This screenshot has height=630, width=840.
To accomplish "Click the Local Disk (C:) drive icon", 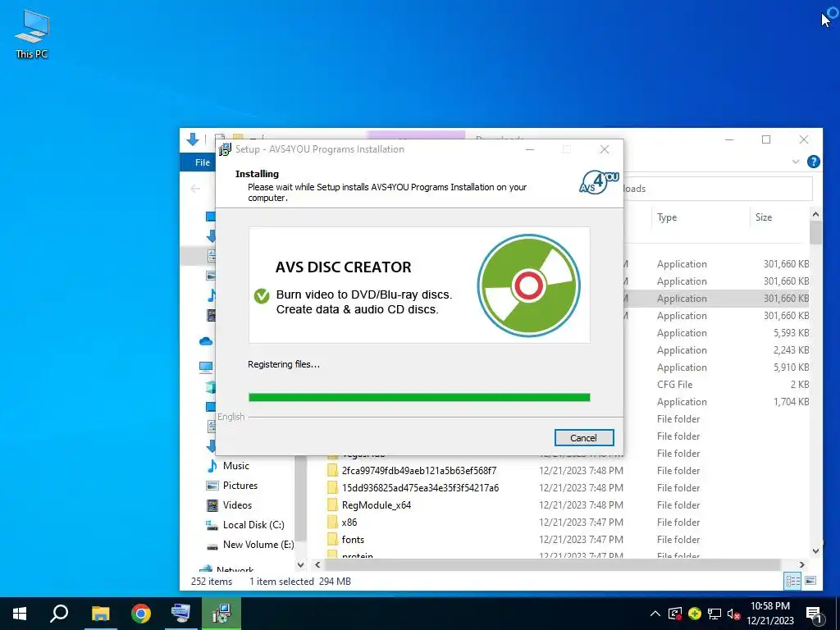I will (x=212, y=525).
